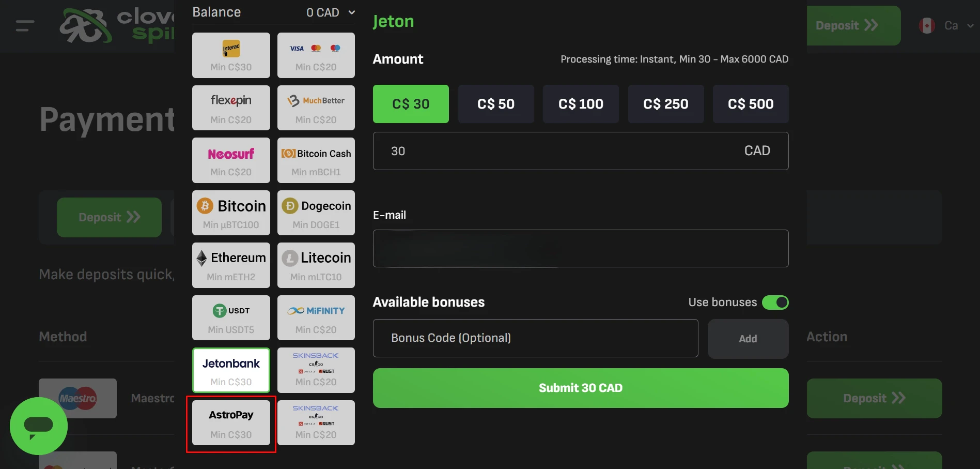The image size is (980, 469).
Task: Choose the Visa Mastercard payment tile
Action: (x=316, y=55)
